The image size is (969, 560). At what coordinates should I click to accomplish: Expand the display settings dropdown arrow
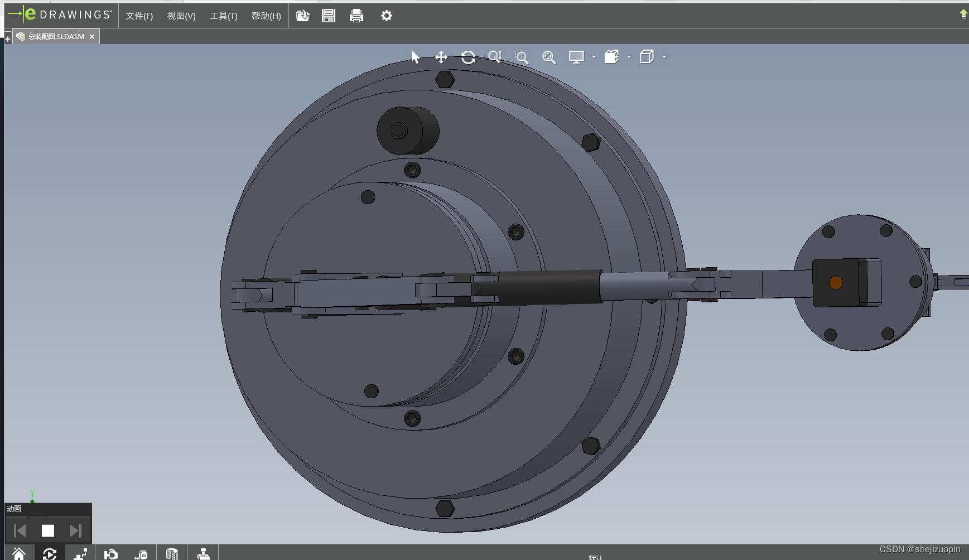594,57
